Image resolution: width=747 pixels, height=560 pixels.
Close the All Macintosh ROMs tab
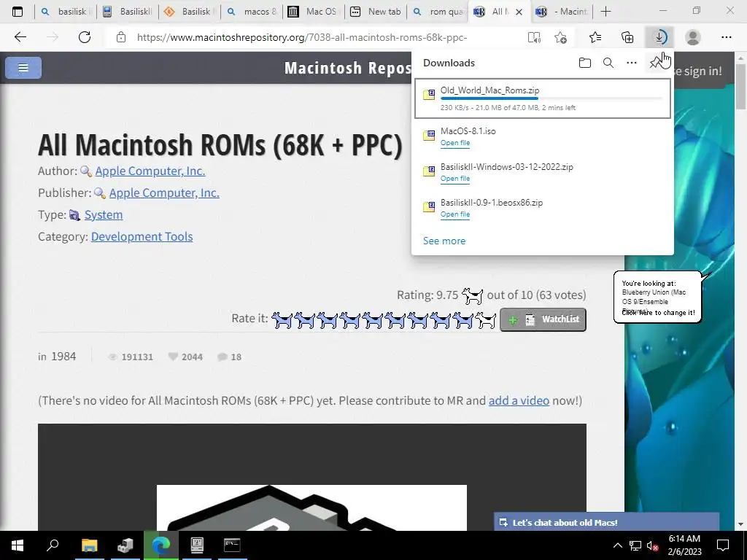519,12
